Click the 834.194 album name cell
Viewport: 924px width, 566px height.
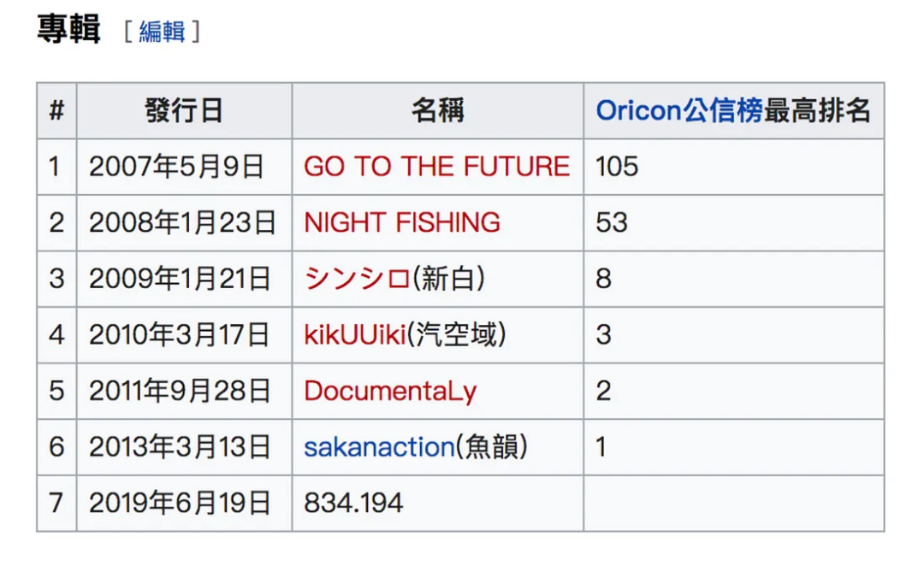tap(353, 503)
